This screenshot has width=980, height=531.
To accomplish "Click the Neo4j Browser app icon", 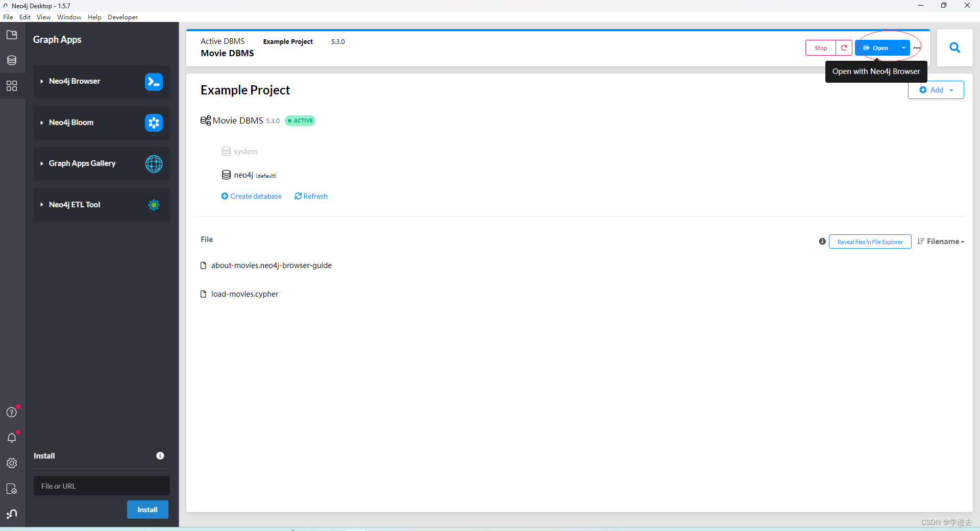I will [x=154, y=82].
